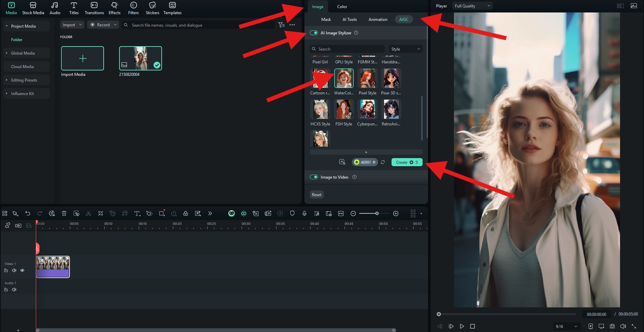This screenshot has height=332, width=644.
Task: Open the Titles library
Action: point(74,8)
